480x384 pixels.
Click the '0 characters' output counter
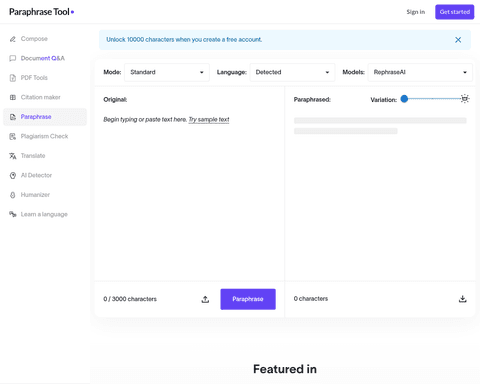pos(311,299)
